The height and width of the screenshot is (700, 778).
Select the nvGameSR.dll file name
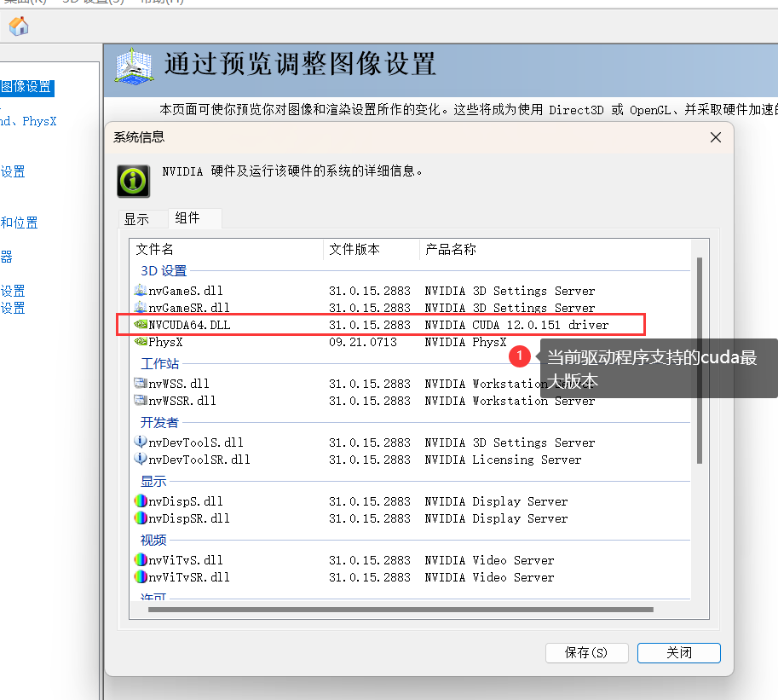[189, 308]
